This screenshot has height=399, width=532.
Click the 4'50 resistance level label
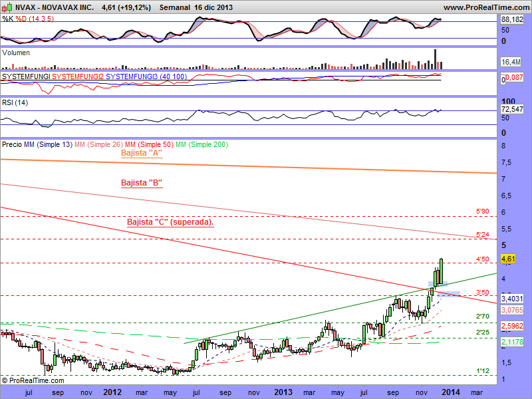click(x=483, y=259)
